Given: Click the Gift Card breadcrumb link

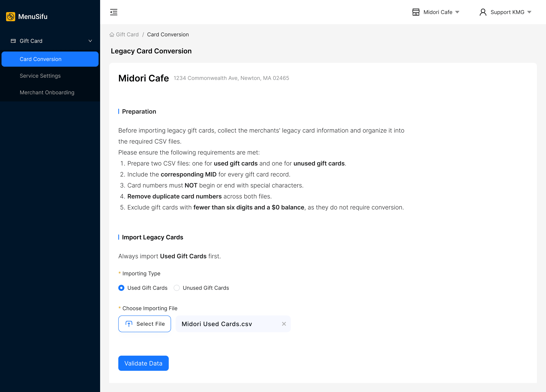Looking at the screenshot, I should point(127,35).
